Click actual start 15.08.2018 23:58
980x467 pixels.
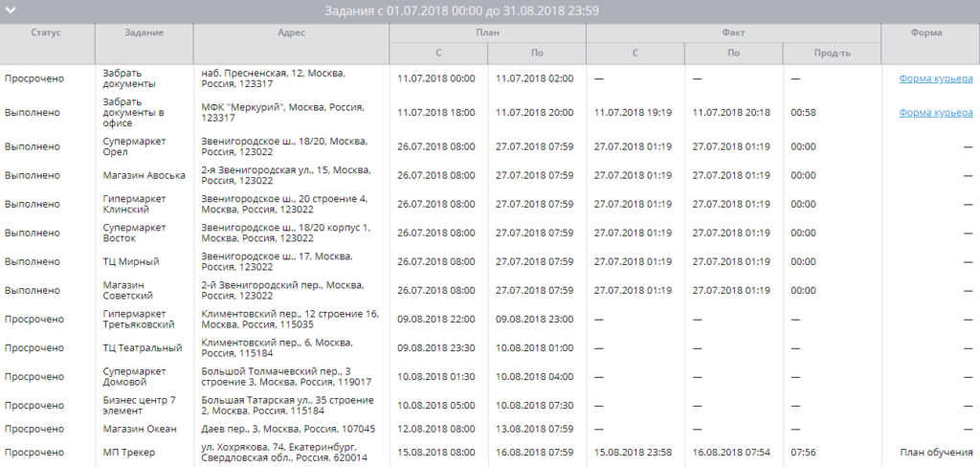[x=634, y=453]
